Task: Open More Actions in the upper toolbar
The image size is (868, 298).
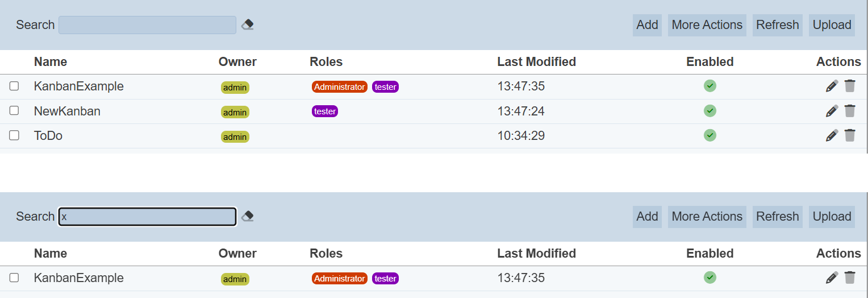Action: click(707, 25)
